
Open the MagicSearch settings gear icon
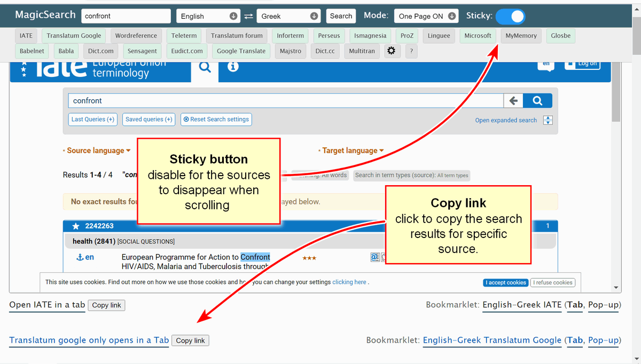click(x=391, y=51)
